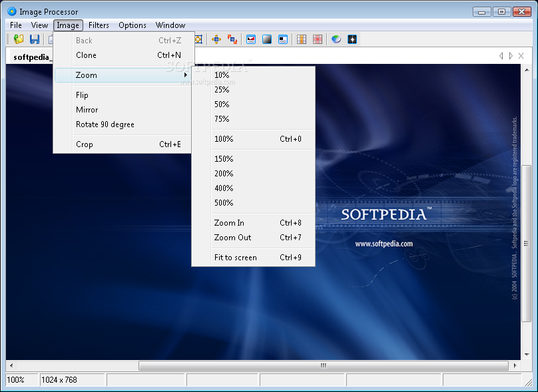Click the Image Processor title bar app icon
This screenshot has height=392, width=538.
(x=12, y=11)
